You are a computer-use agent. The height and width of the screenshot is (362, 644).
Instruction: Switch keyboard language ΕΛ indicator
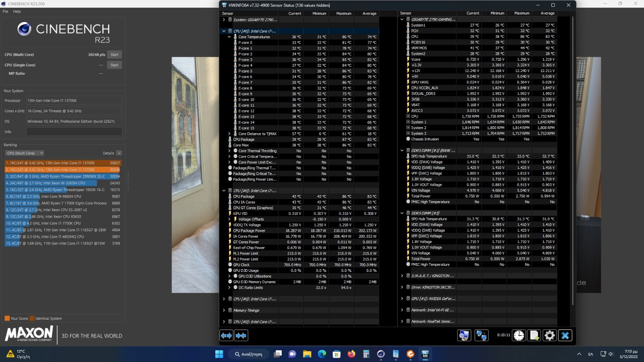pos(590,354)
